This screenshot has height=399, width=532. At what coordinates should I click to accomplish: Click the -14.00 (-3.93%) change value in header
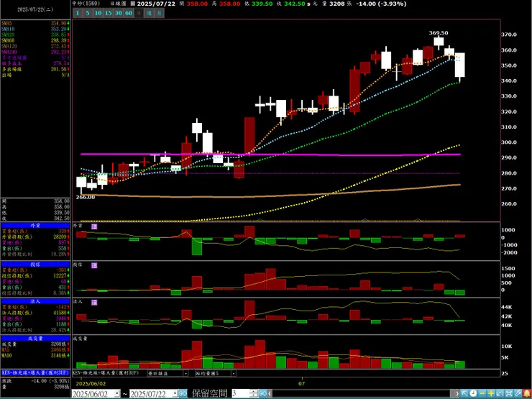coord(380,4)
